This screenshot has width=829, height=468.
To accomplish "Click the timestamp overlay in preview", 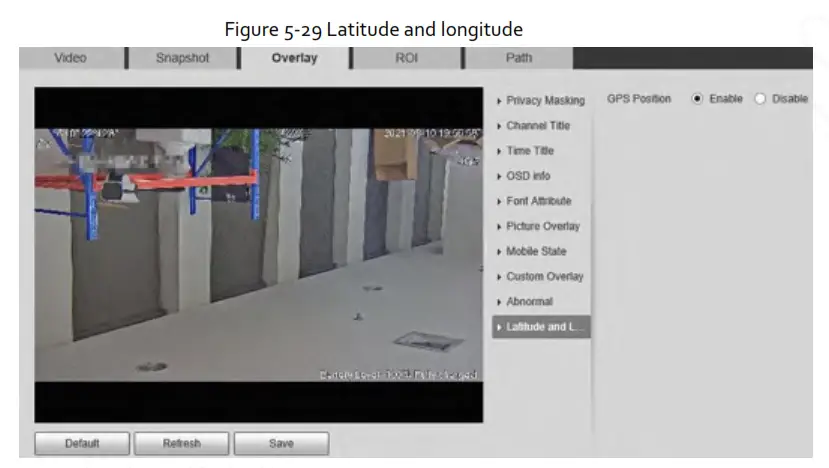I will [x=432, y=133].
